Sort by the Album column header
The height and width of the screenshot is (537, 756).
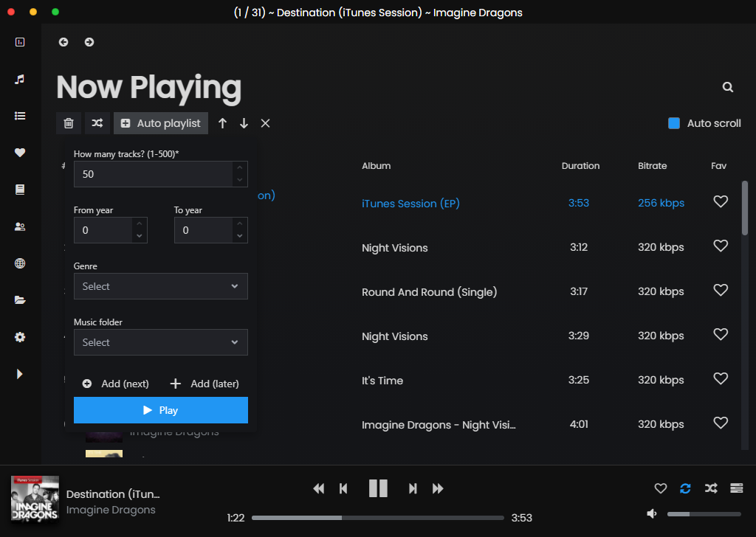pyautogui.click(x=376, y=166)
